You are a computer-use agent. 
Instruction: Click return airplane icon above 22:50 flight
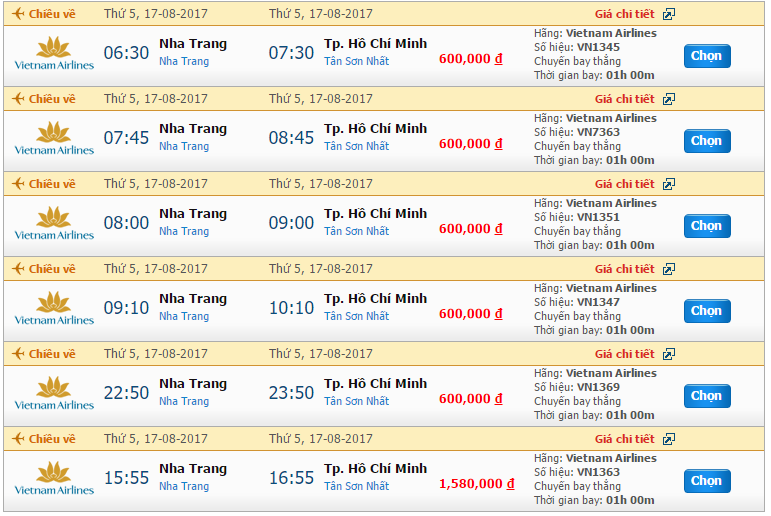click(x=18, y=354)
